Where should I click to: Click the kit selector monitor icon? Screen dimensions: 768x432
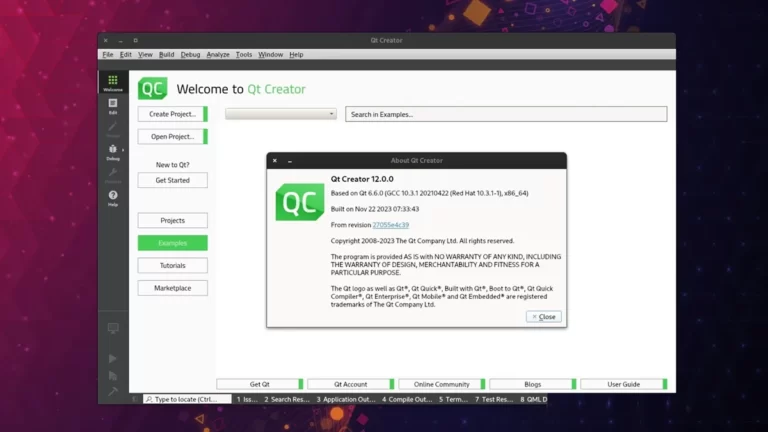tap(113, 328)
